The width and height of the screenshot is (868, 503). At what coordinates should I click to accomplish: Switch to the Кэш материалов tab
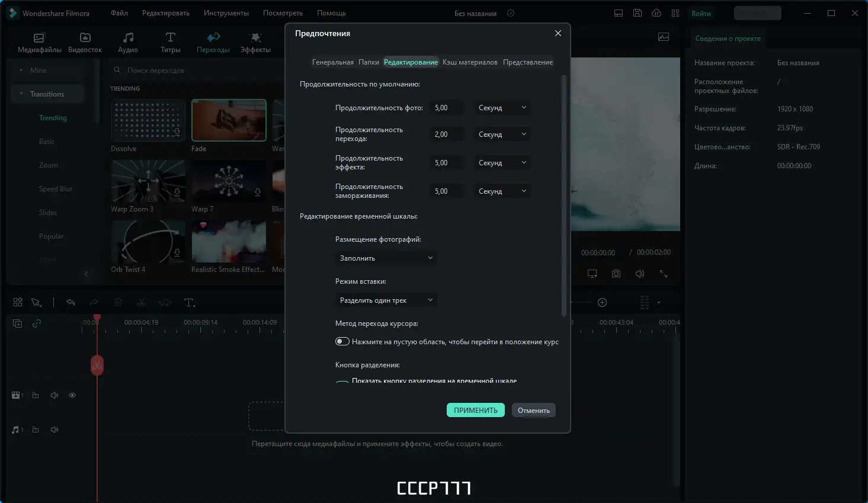pyautogui.click(x=470, y=62)
